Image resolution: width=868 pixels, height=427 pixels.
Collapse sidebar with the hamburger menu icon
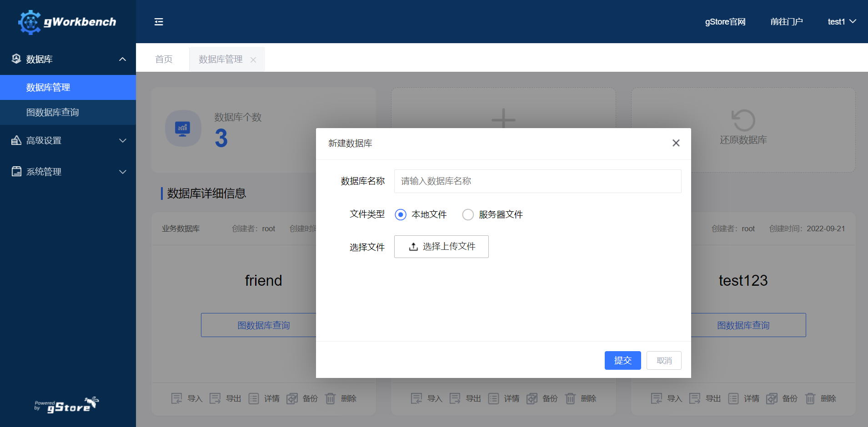point(159,22)
